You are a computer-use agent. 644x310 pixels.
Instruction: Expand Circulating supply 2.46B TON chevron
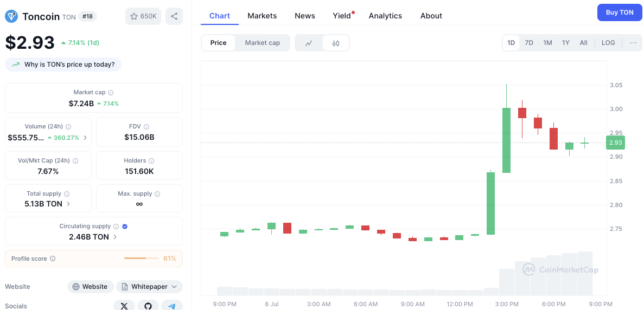(115, 237)
